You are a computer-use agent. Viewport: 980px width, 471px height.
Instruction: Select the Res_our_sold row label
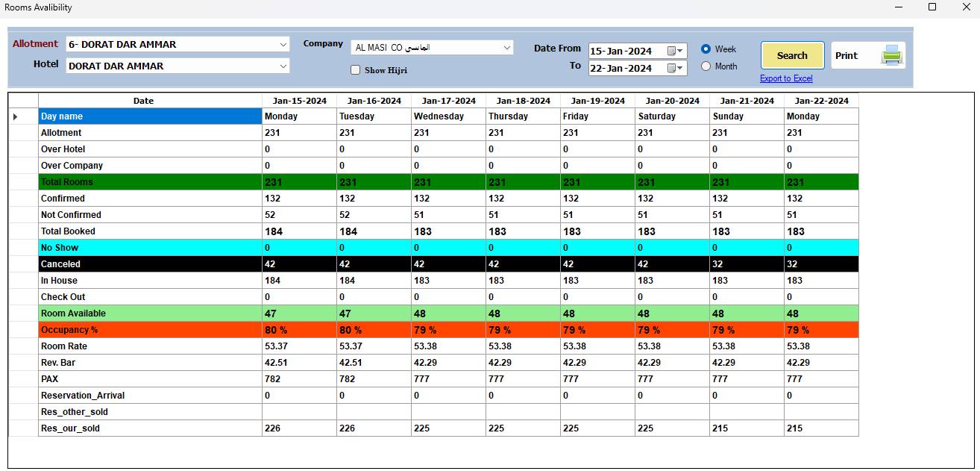(150, 428)
